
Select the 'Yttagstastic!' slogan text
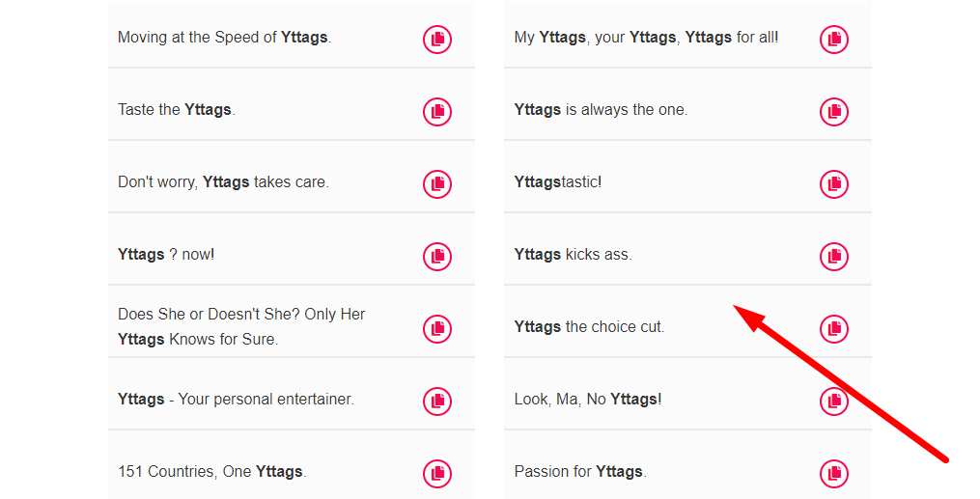tap(558, 182)
